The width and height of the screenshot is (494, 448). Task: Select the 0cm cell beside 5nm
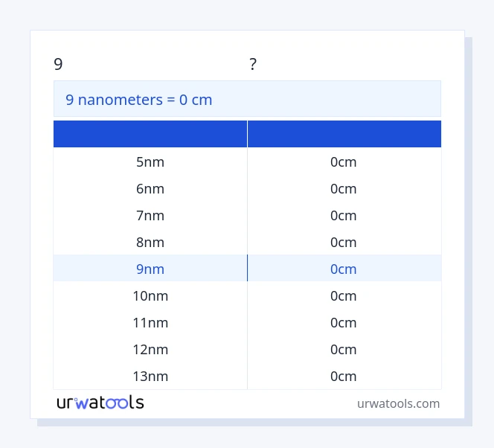(x=344, y=161)
